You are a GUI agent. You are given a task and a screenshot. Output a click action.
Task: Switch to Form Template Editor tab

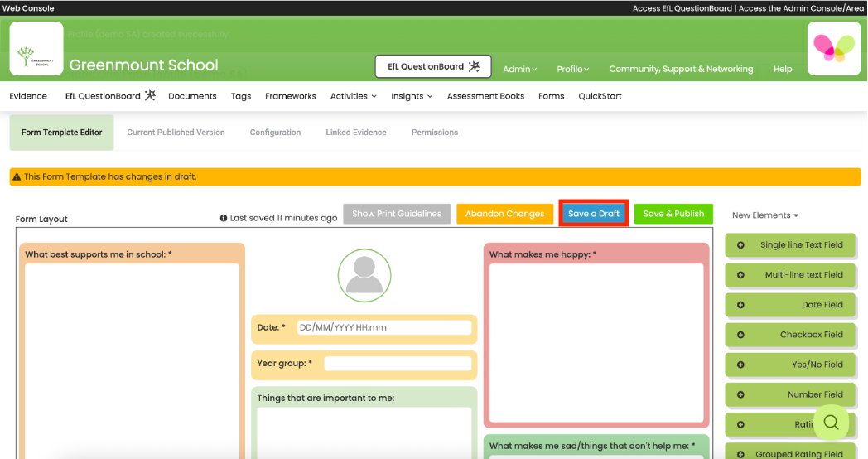61,133
